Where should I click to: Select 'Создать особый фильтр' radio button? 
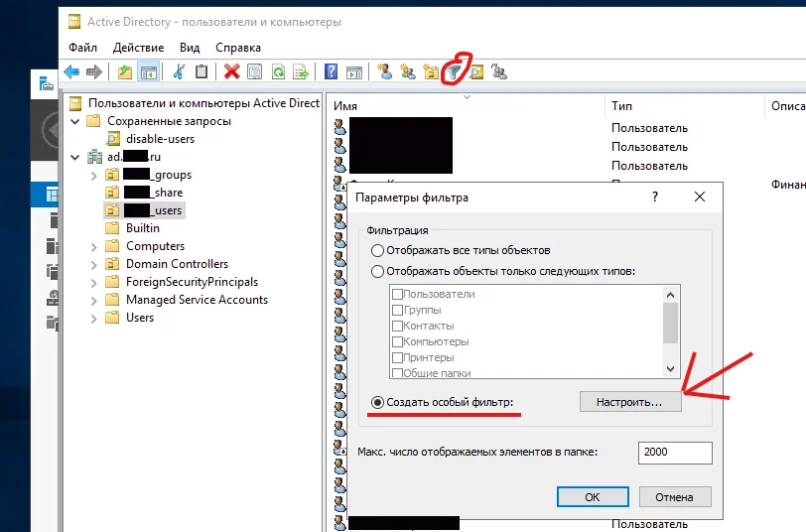[x=377, y=402]
